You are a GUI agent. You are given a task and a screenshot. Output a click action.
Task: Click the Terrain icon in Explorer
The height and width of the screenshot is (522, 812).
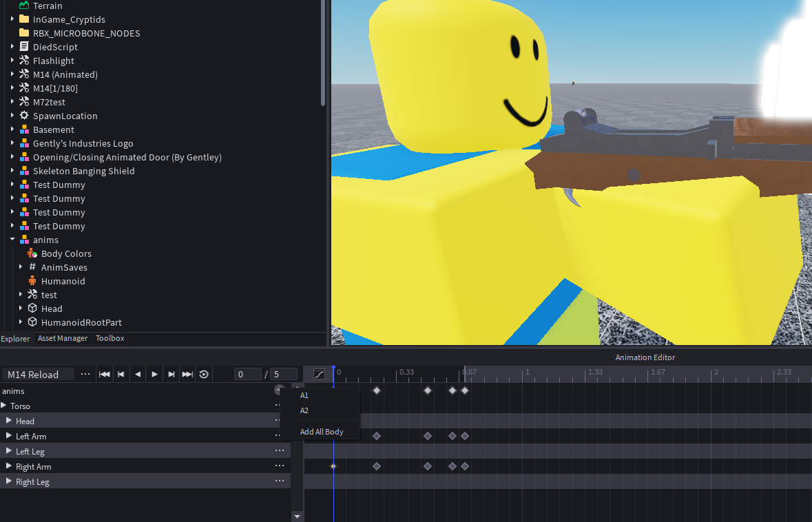point(24,6)
